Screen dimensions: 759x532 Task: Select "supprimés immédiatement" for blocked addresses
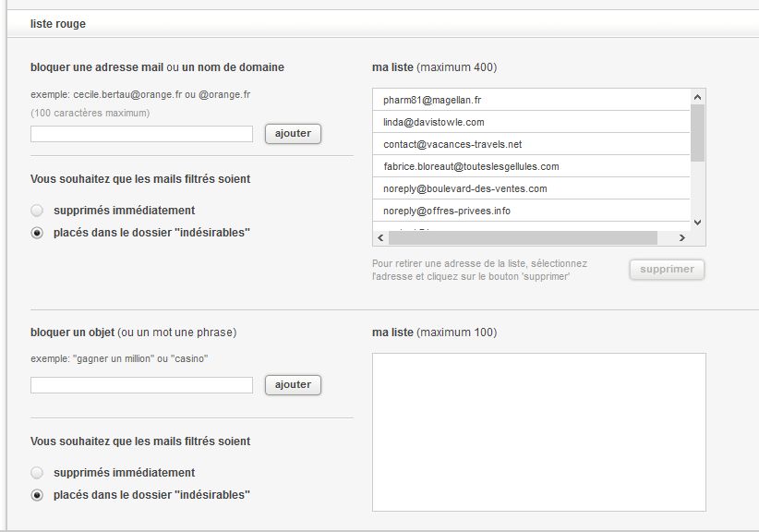point(37,211)
